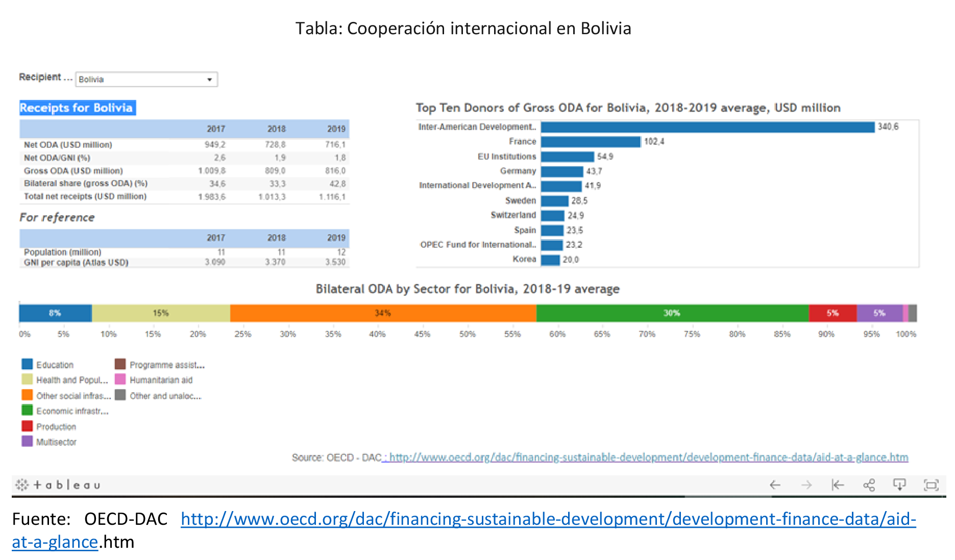Open the Recipient dropdown showing Bolivia
Viewport: 955px width, 560px height.
[146, 79]
